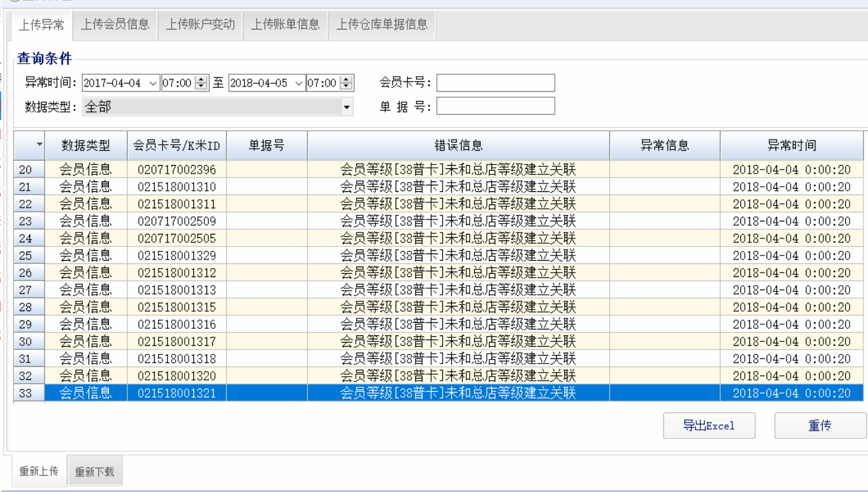Viewport: 868px width, 492px height.
Task: Click card number 021518001329
Action: pos(177,255)
